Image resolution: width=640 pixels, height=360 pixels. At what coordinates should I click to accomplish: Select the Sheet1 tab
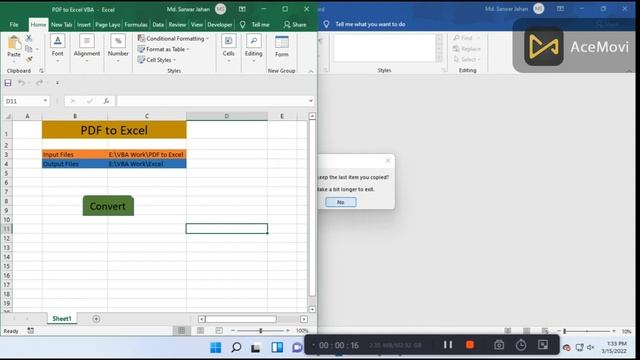click(x=62, y=318)
